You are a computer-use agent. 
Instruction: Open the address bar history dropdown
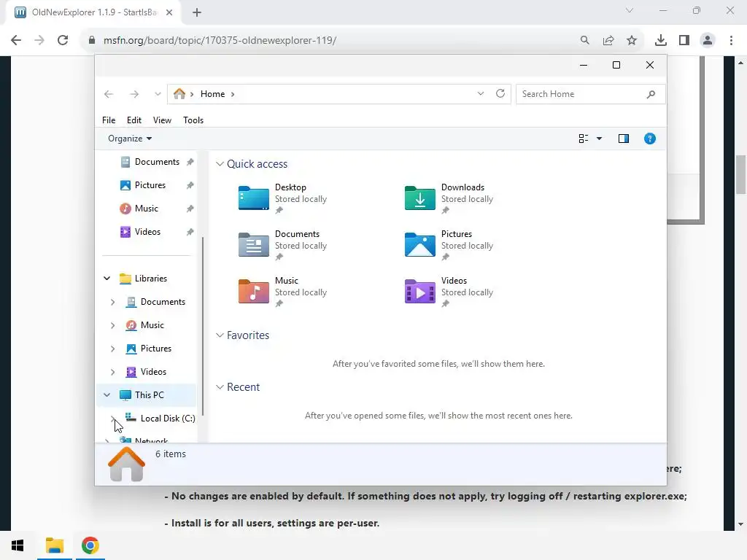[480, 94]
